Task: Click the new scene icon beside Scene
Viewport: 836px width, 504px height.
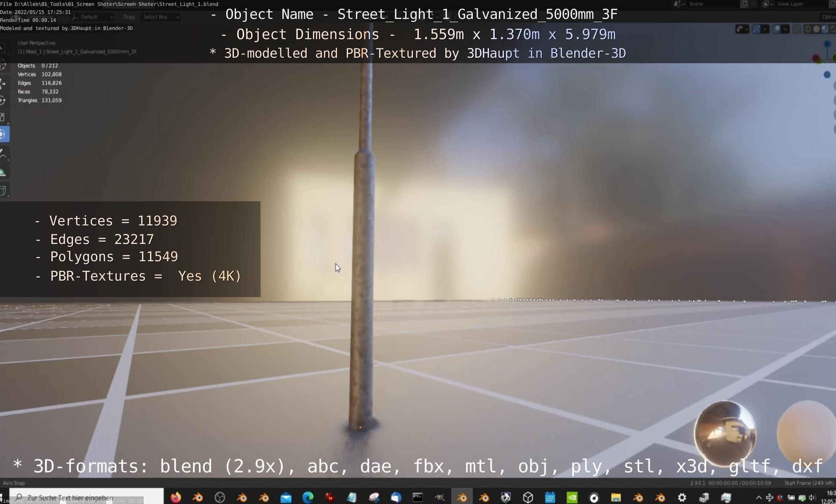Action: [744, 4]
